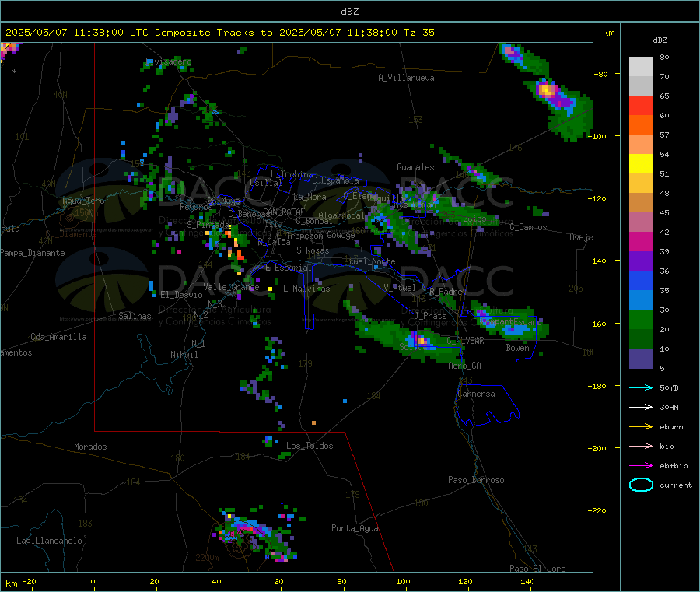Click the Paso_El_Loro label
Image resolution: width=700 pixels, height=592 pixels.
537,569
